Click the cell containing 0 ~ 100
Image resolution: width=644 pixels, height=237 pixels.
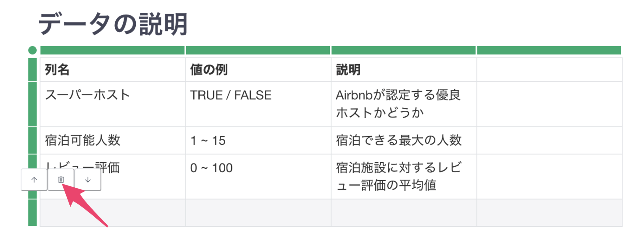point(258,177)
